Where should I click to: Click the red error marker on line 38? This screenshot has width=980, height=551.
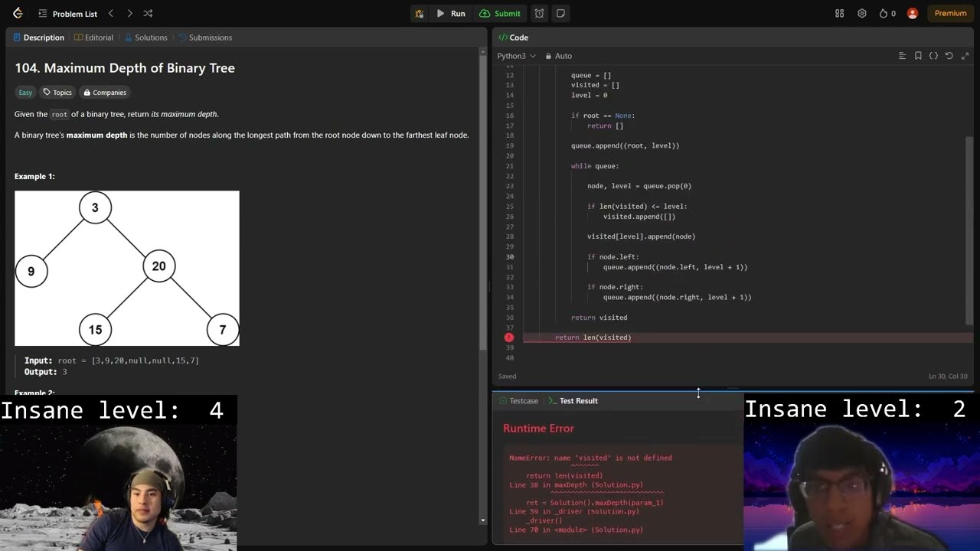point(509,337)
